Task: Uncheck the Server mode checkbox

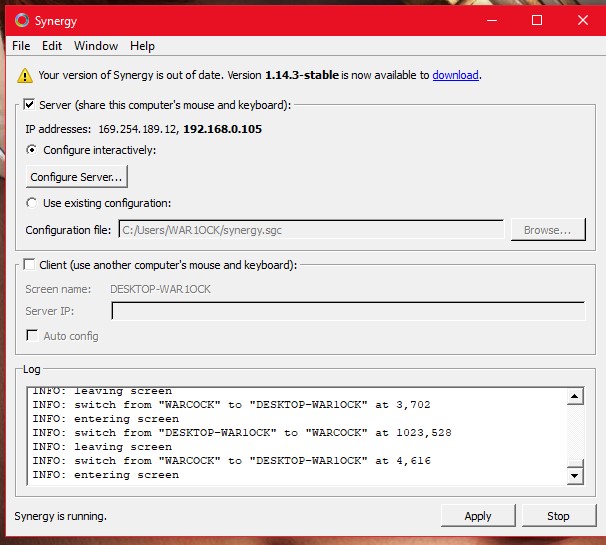Action: [x=29, y=104]
